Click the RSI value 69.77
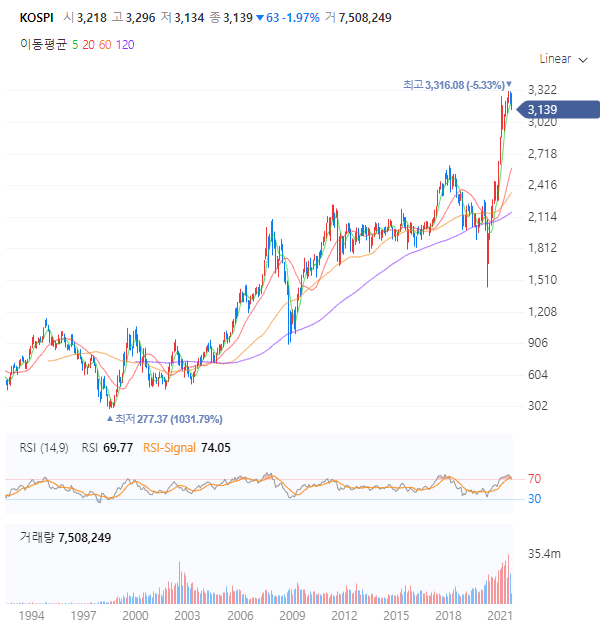Screen dimensions: 607x637 118,448
